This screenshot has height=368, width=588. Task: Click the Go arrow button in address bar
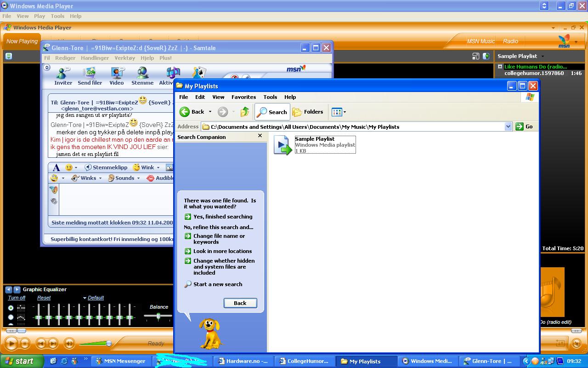tap(520, 126)
